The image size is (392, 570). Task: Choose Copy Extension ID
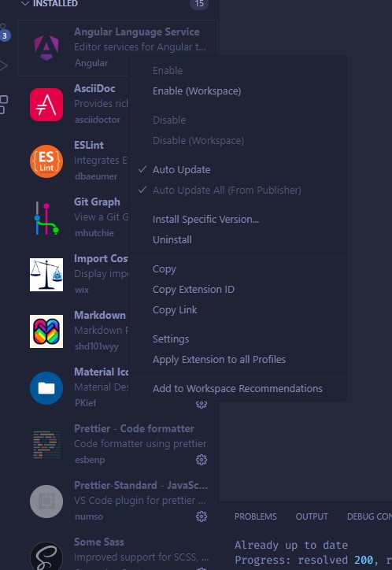tap(194, 290)
